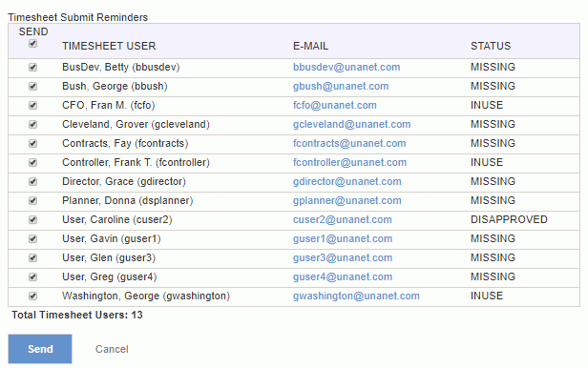Open the fcontroller@unanet.com email link
The image size is (588, 368).
[x=350, y=162]
